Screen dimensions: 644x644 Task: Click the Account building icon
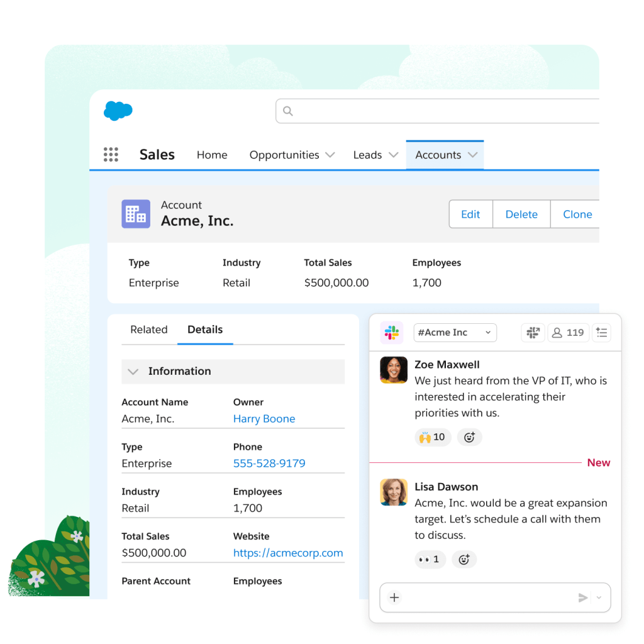[136, 214]
